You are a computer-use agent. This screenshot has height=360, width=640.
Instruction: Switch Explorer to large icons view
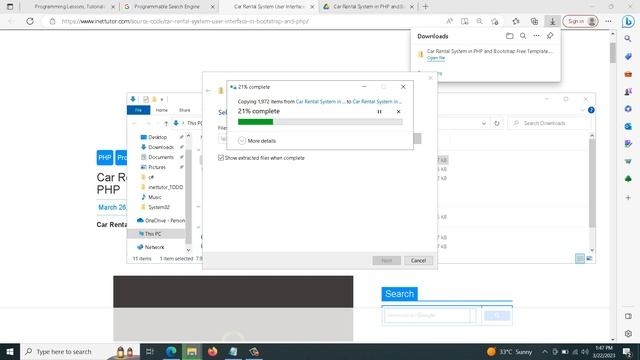(589, 258)
